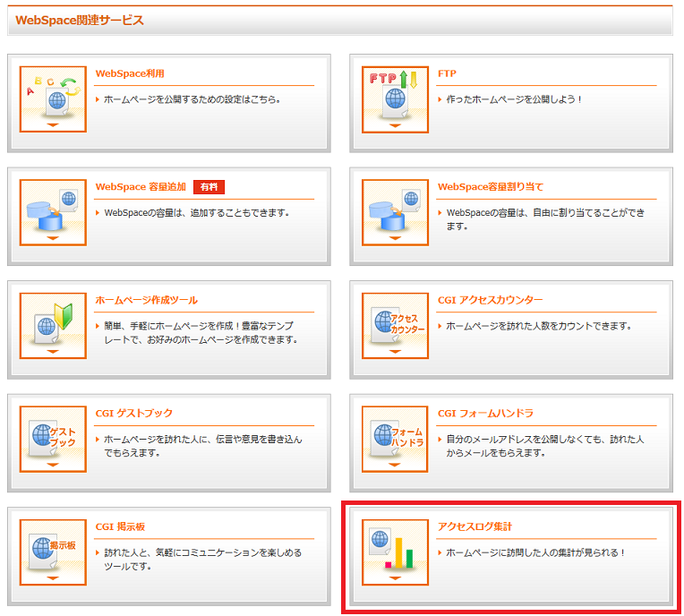Open the ホームページ作成ツール title link

[x=147, y=300]
